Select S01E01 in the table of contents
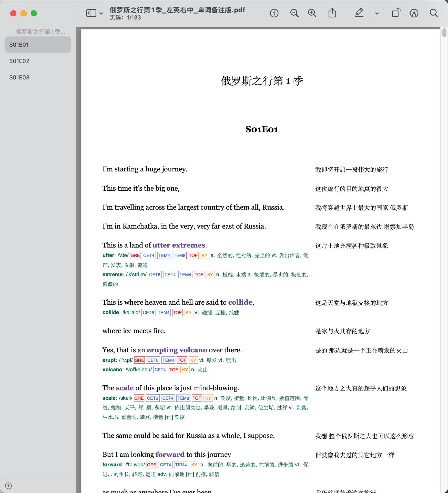The width and height of the screenshot is (448, 493). tap(38, 45)
